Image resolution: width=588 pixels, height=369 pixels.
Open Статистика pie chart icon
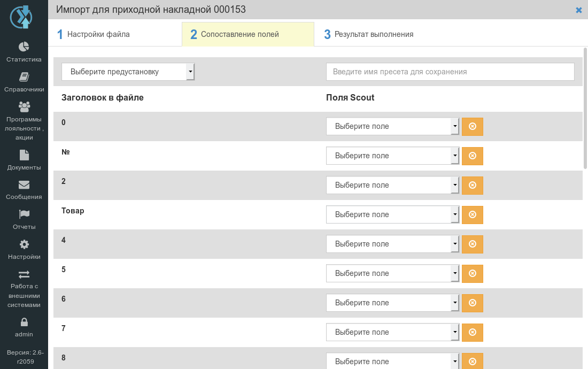coord(24,47)
